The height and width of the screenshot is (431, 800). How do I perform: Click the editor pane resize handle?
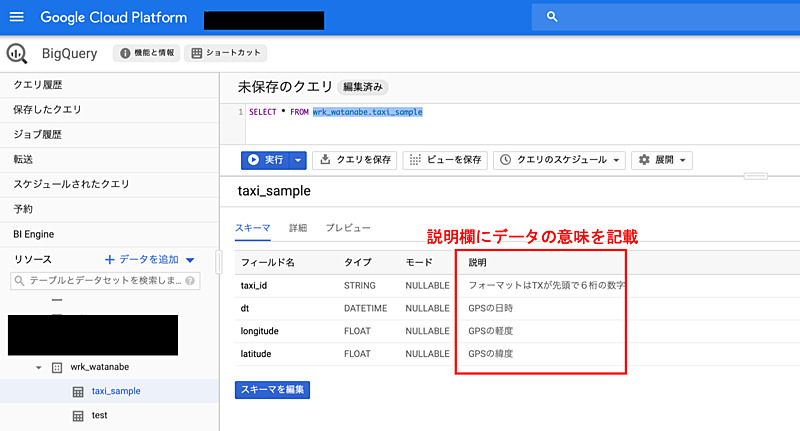tap(756, 176)
